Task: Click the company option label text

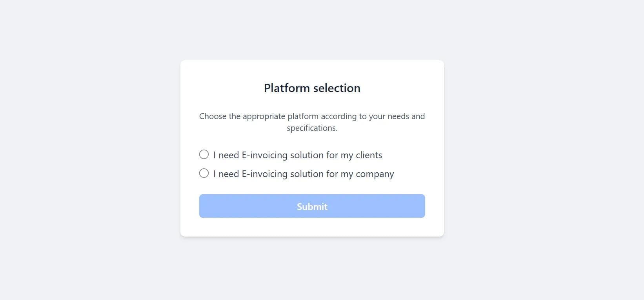Action: (x=303, y=173)
